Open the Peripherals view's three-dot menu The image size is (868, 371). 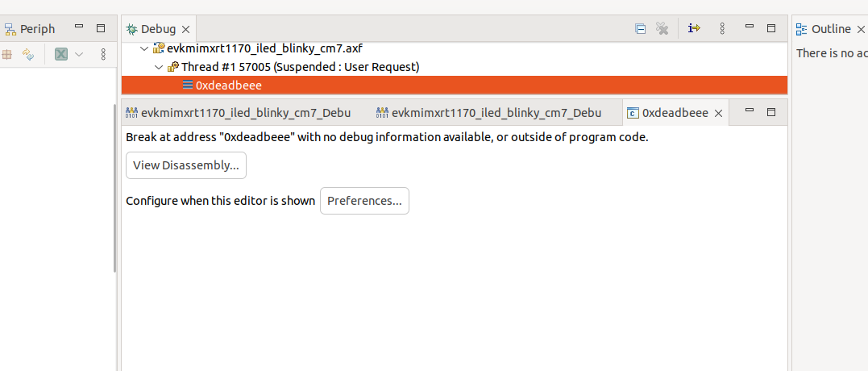103,54
